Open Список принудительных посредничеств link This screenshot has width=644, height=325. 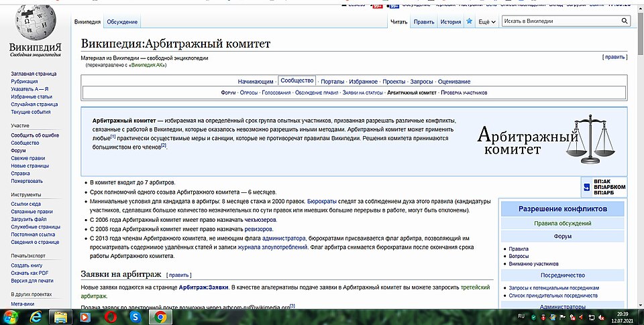(x=553, y=296)
